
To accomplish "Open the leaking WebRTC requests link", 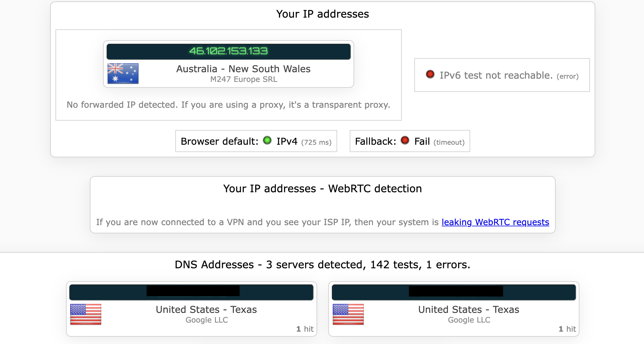I will 495,222.
